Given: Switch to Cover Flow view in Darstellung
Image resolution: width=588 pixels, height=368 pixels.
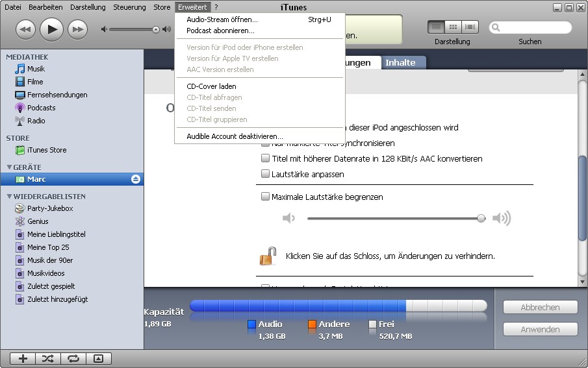Looking at the screenshot, I should coord(470,27).
